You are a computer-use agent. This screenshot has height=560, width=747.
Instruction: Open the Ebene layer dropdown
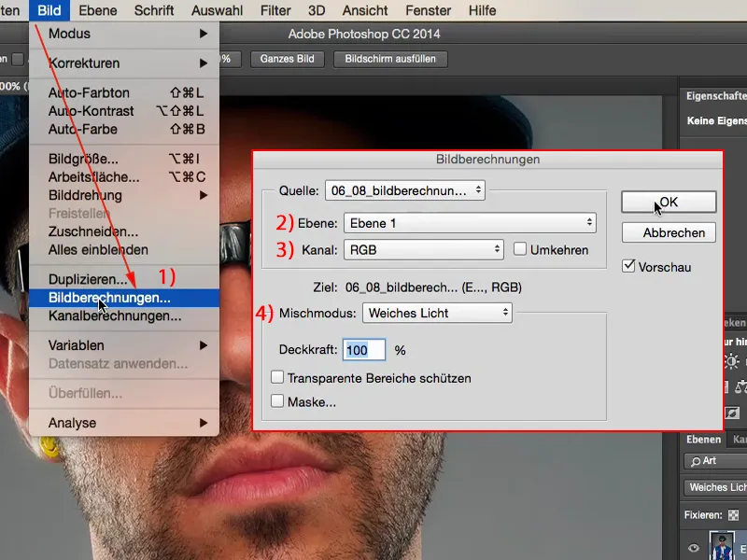tap(470, 223)
